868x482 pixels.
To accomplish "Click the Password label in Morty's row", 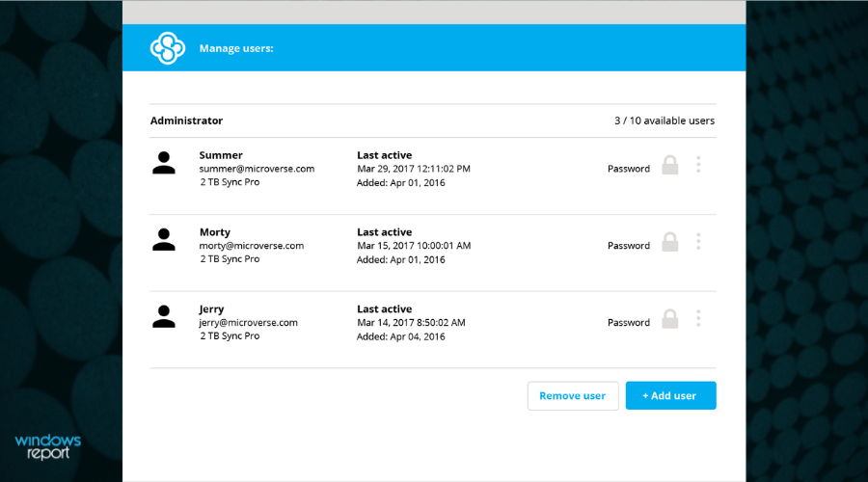I will pyautogui.click(x=629, y=246).
